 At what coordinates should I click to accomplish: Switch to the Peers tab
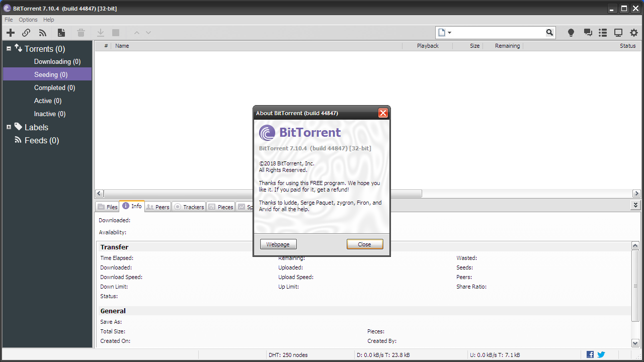157,207
